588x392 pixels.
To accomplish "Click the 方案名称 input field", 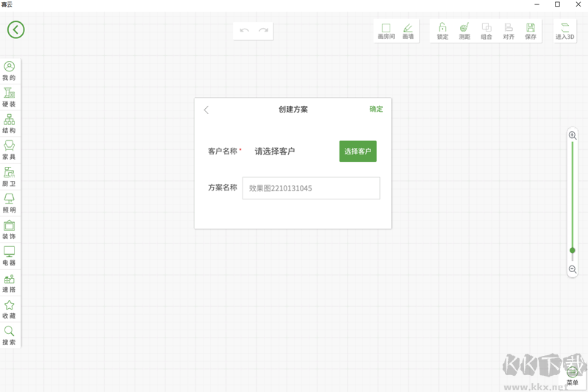I will coord(311,188).
